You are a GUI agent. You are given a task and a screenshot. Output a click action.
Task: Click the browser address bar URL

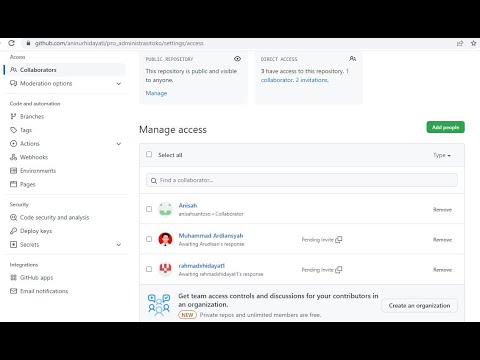click(119, 43)
